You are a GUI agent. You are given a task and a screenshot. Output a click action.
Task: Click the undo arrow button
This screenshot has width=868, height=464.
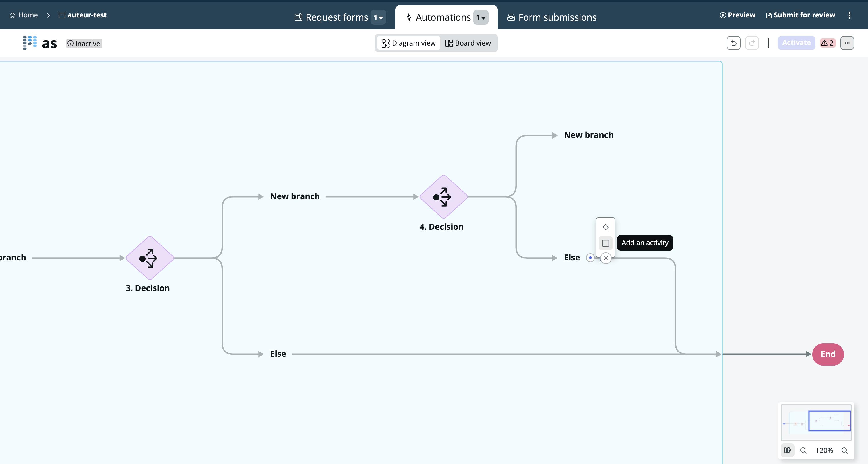[733, 43]
